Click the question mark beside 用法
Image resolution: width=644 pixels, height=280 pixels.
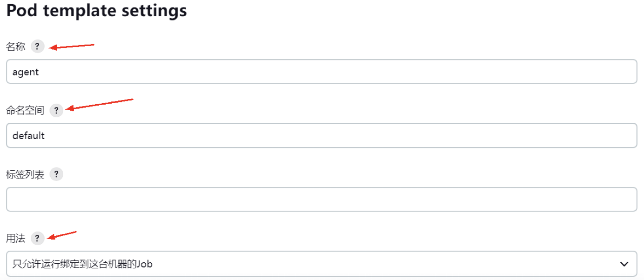point(37,239)
